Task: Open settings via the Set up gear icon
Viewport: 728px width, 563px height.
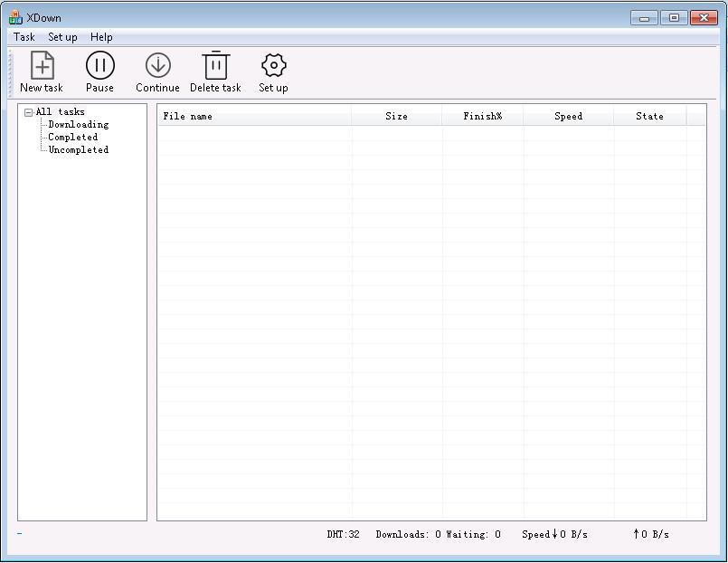Action: coord(272,71)
